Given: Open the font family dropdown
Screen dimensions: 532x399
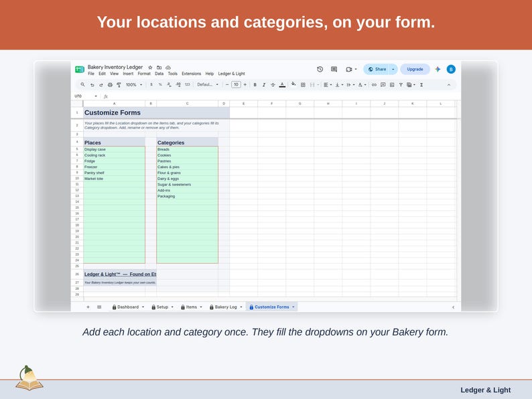Looking at the screenshot, I should click(x=208, y=85).
